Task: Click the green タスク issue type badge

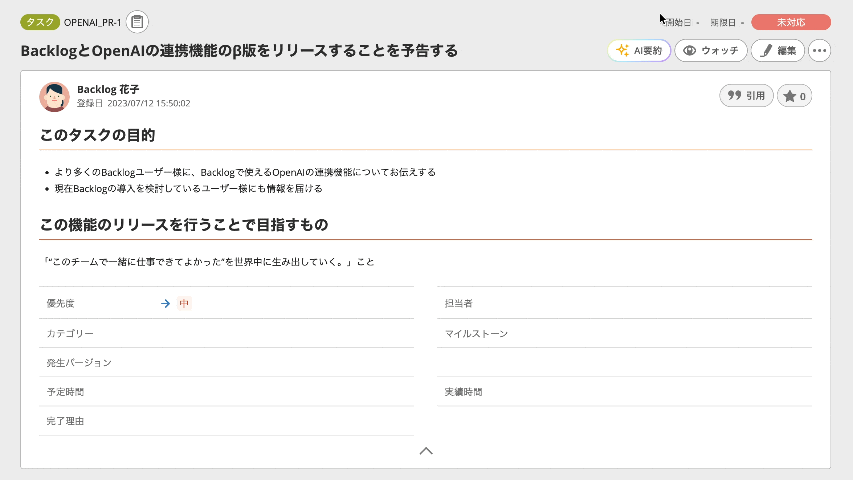Action: pos(39,22)
